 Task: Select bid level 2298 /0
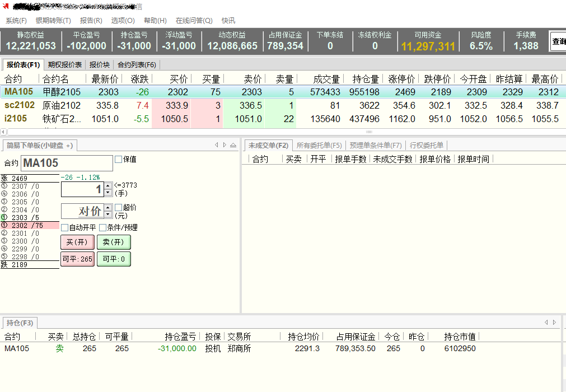30,257
